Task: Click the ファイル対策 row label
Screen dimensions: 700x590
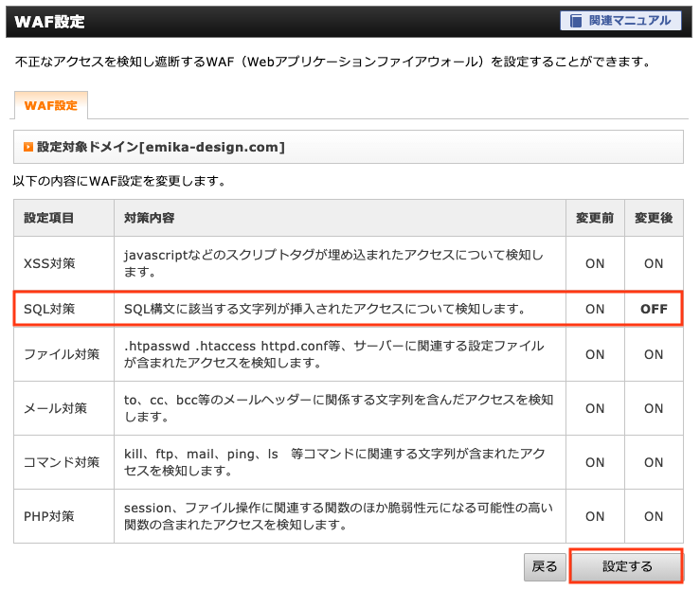Action: pos(62,354)
